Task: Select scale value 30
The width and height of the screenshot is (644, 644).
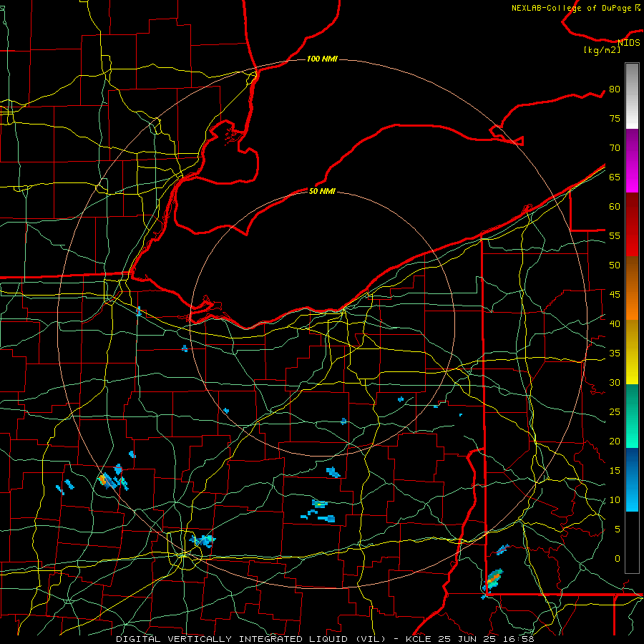Action: point(615,382)
